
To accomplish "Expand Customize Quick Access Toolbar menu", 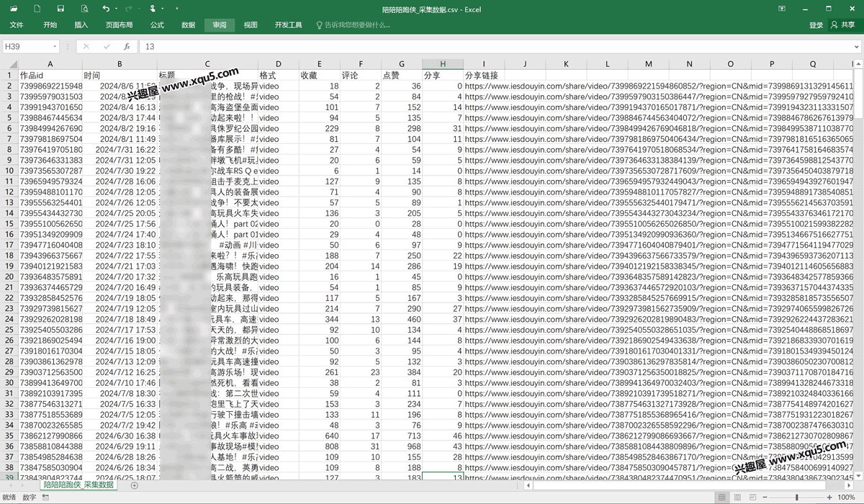I will click(177, 9).
